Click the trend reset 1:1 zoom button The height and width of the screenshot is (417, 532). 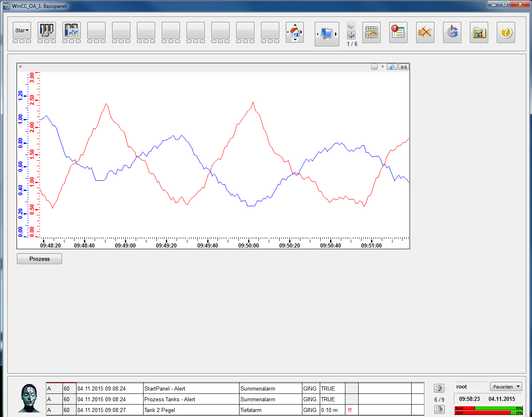404,67
